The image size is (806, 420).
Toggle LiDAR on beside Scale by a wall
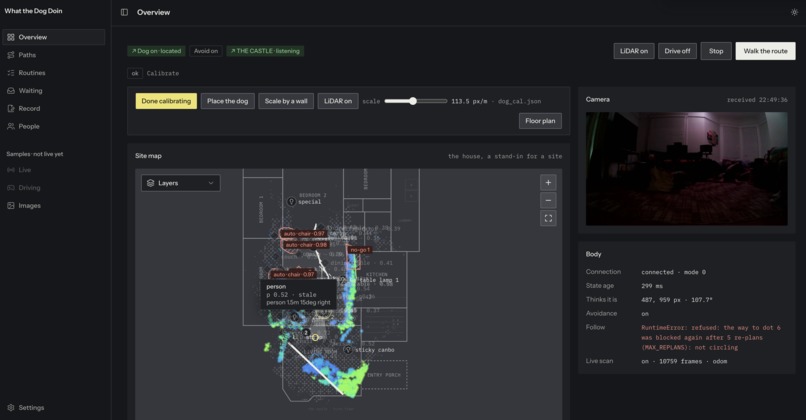338,101
